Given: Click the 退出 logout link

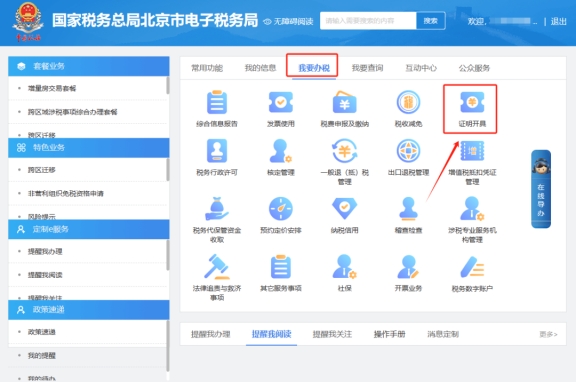Looking at the screenshot, I should 558,21.
